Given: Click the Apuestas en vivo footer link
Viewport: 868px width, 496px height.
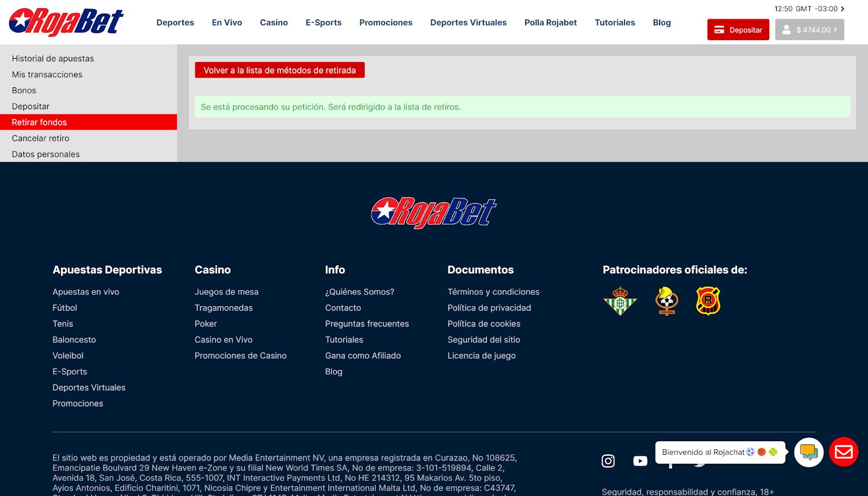Looking at the screenshot, I should tap(86, 292).
